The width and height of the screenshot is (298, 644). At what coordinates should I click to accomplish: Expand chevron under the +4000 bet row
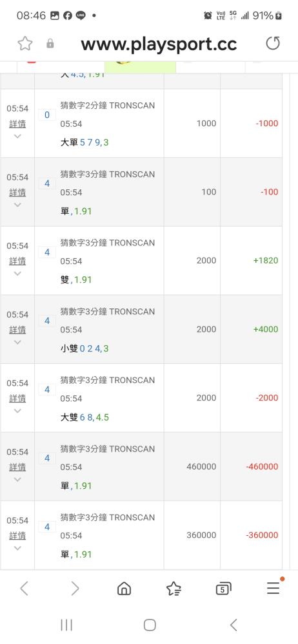click(17, 342)
